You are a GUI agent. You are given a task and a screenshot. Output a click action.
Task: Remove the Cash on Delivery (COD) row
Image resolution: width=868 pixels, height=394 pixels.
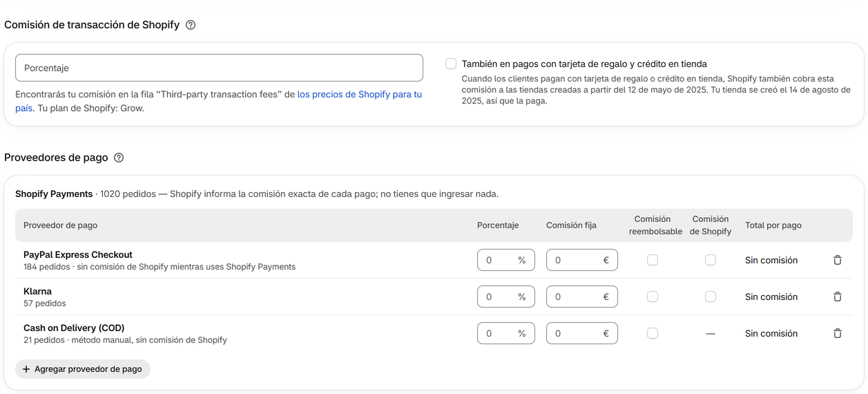(x=838, y=333)
